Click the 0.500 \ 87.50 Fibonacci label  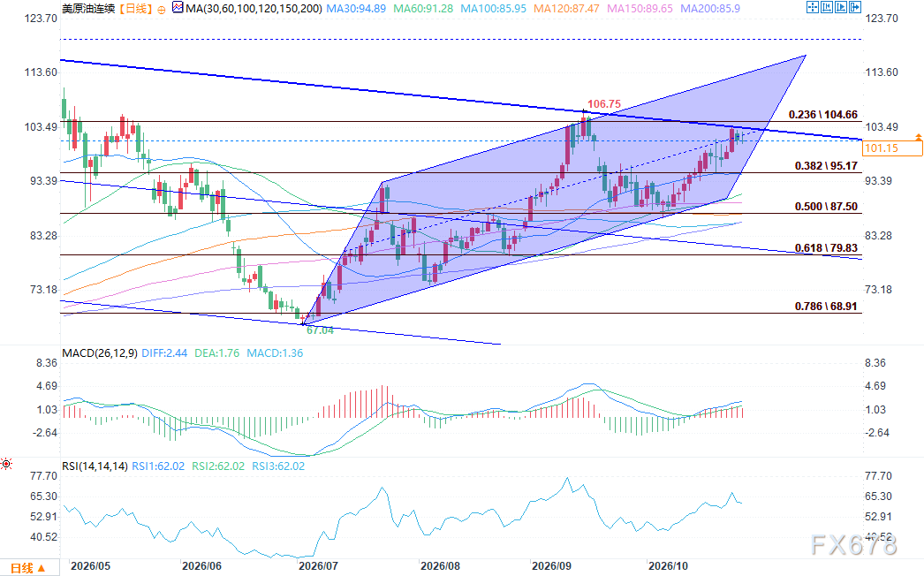point(826,207)
